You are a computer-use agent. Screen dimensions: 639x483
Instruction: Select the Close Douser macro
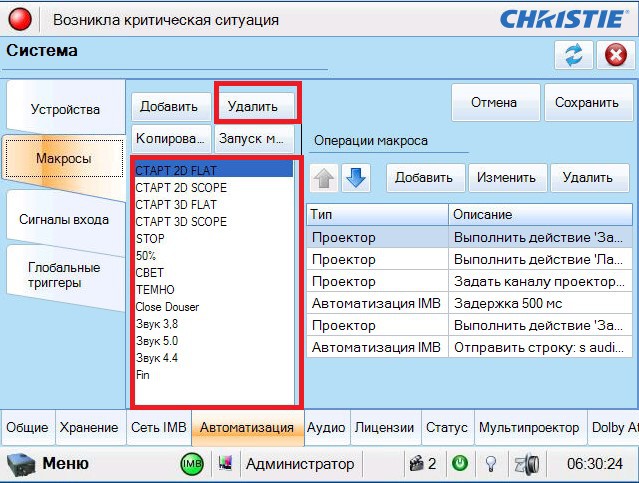point(214,307)
